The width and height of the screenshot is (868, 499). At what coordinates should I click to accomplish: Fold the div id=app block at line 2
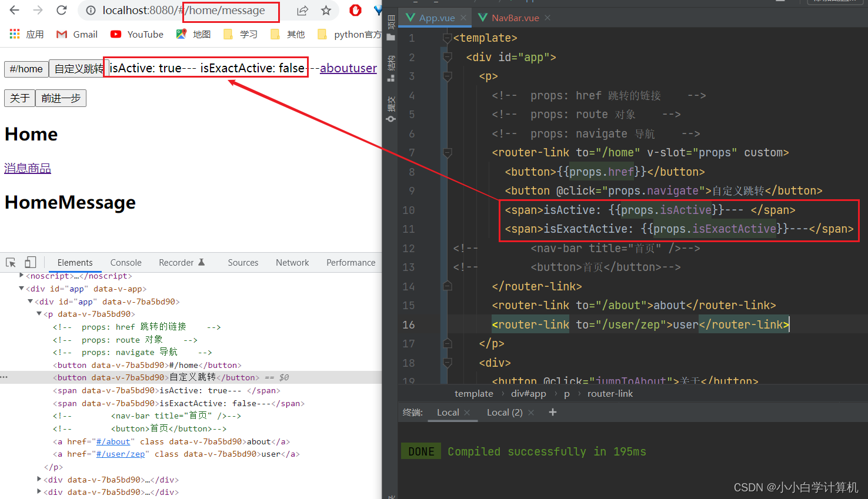[448, 57]
